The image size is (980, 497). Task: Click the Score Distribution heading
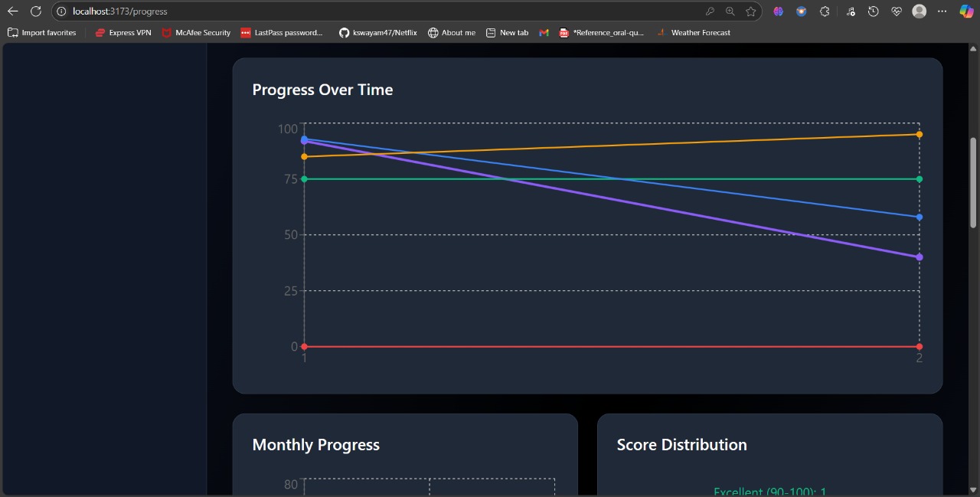point(681,445)
